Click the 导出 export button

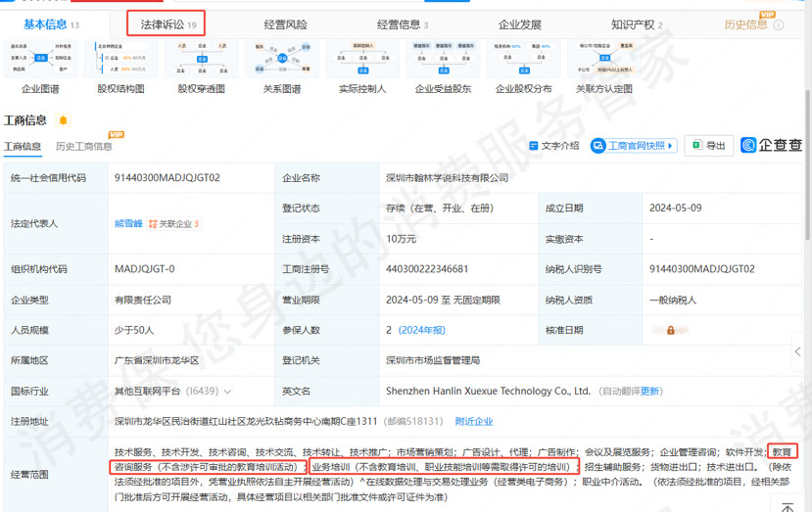pos(709,146)
